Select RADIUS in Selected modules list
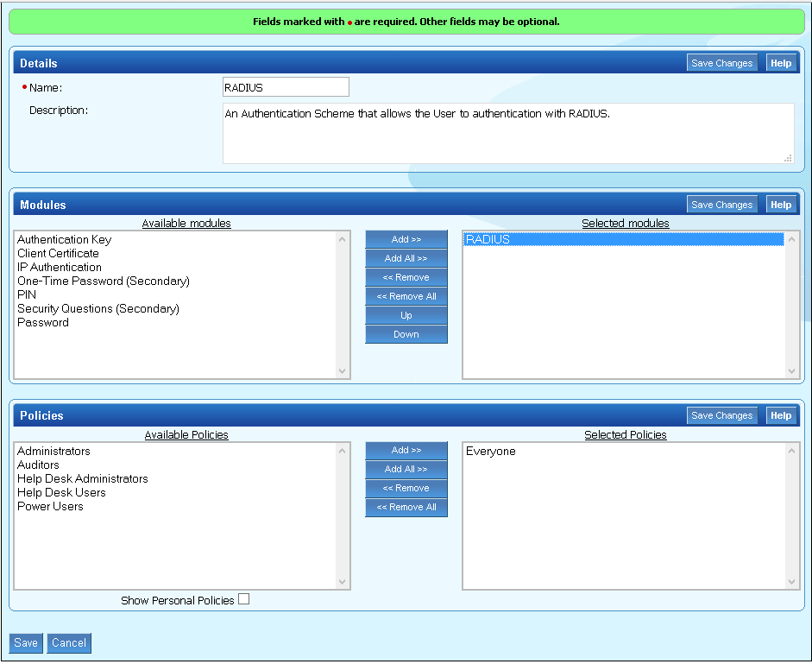The image size is (812, 664). (x=624, y=239)
